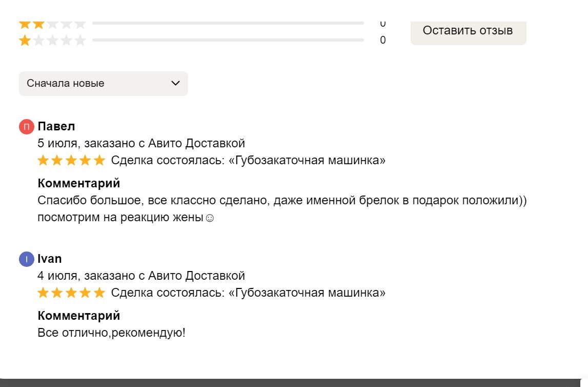588x387 pixels.
Task: Click the one-star review count '0'
Action: pyautogui.click(x=382, y=40)
